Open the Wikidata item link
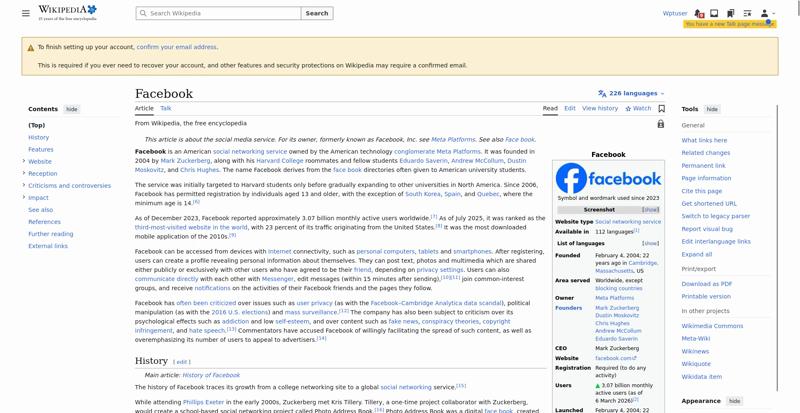This screenshot has height=413, width=800. [x=702, y=377]
